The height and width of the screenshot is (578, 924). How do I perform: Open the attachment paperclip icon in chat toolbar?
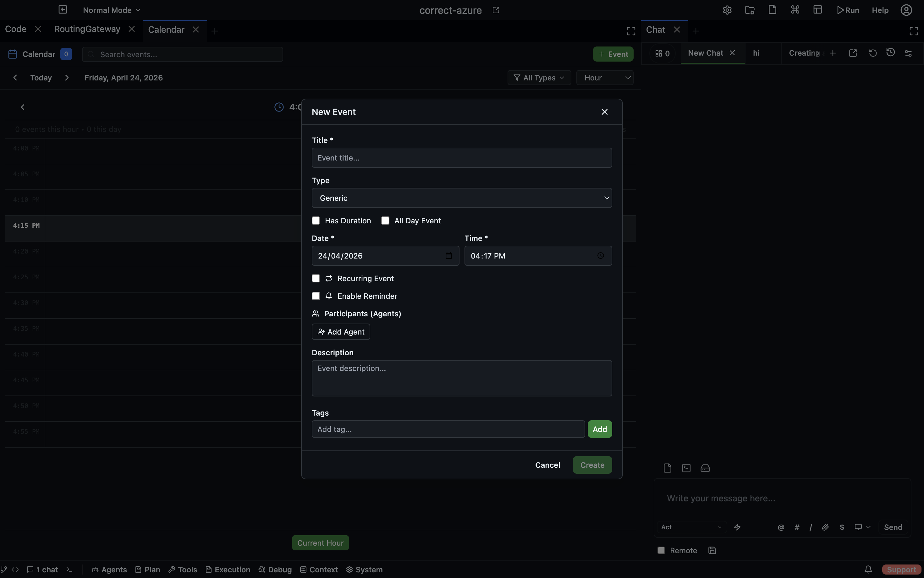click(x=826, y=527)
